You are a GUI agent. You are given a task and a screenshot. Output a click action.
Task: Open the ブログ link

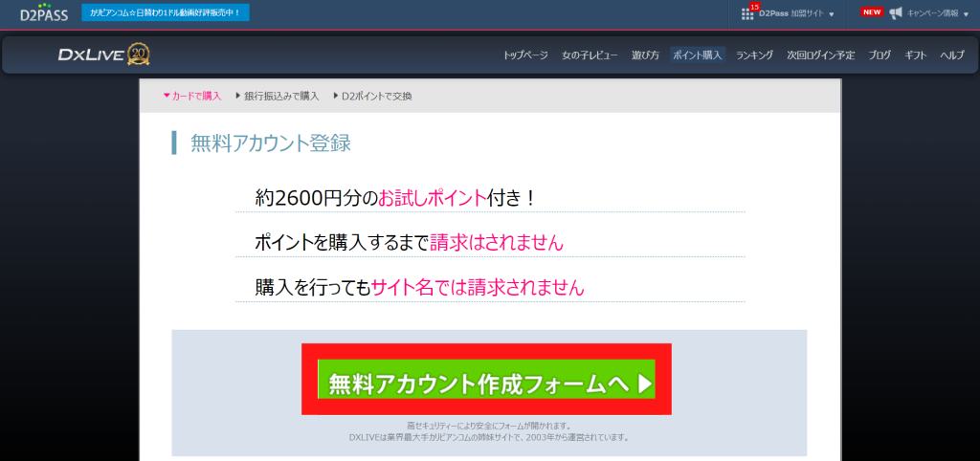(880, 55)
